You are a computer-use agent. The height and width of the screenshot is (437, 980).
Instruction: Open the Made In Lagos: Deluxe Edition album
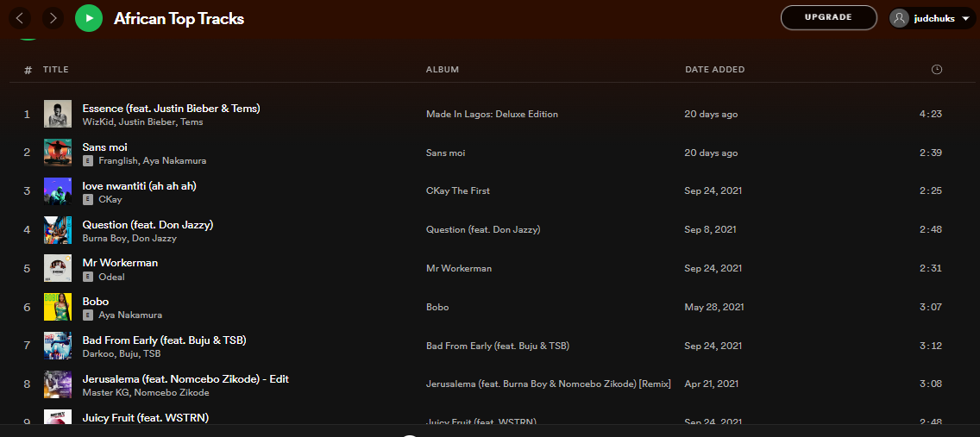[492, 115]
